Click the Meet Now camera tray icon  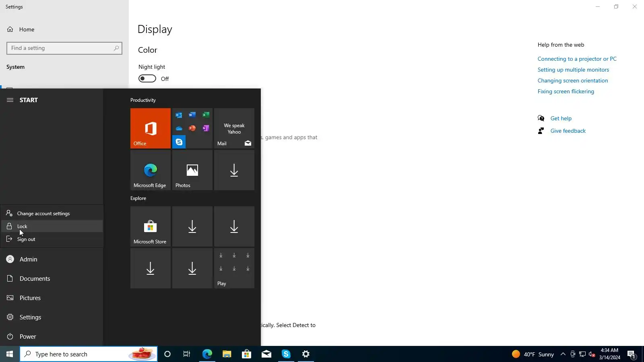pos(573,354)
